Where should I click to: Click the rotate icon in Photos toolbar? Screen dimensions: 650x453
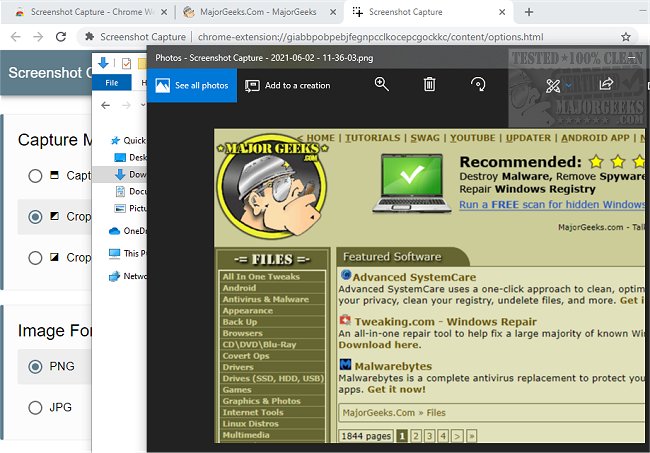[478, 85]
